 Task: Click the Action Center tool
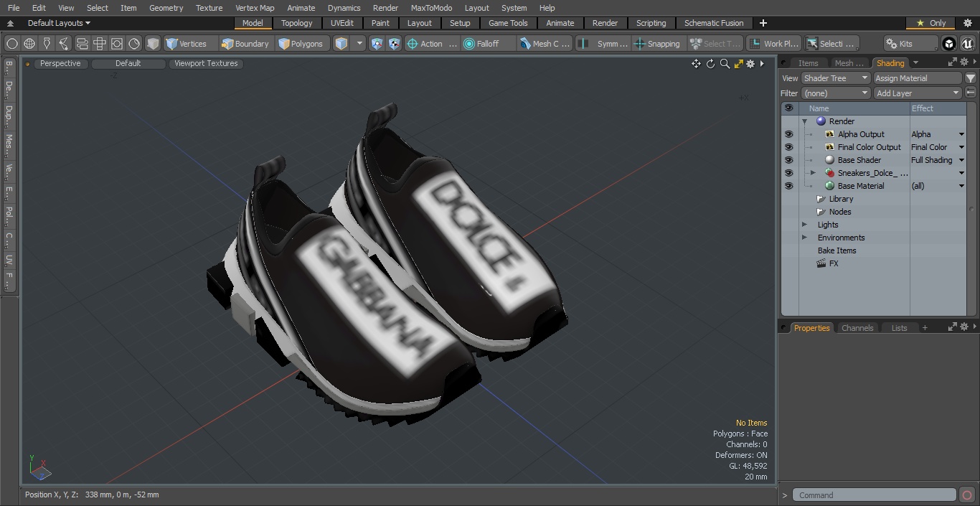click(x=432, y=44)
